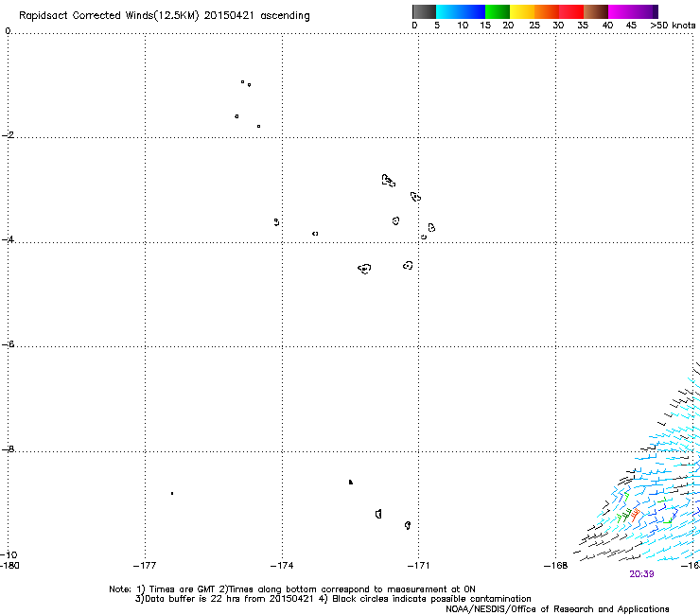Click the island outline near -172, -9.2
Image resolution: width=700 pixels, height=615 pixels.
[378, 514]
